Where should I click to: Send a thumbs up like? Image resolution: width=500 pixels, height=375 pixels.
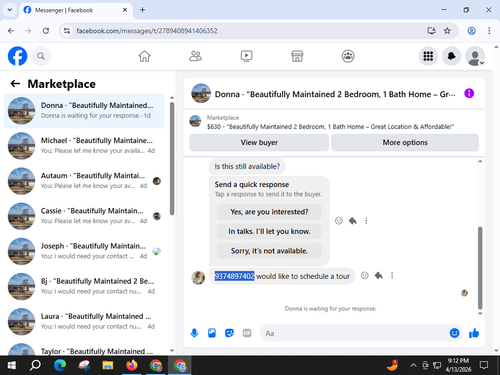point(474,333)
